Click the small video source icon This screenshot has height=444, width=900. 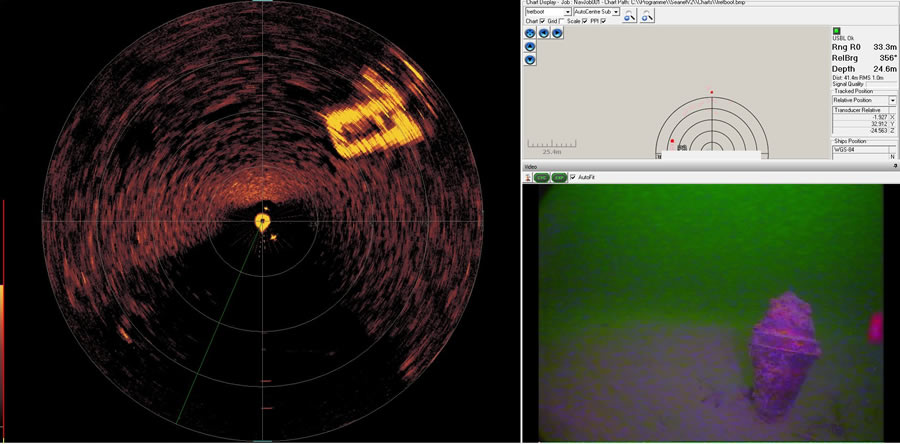click(x=529, y=177)
